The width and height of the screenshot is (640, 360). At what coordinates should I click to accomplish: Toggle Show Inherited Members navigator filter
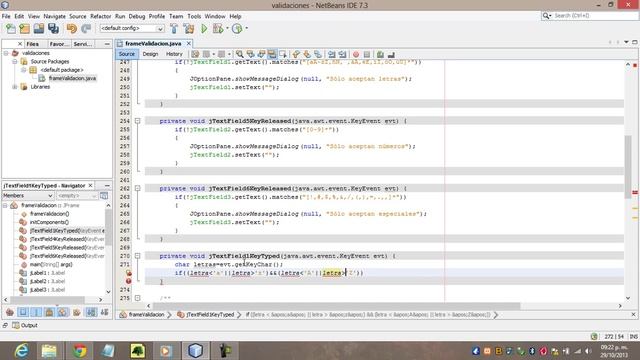click(x=10, y=313)
